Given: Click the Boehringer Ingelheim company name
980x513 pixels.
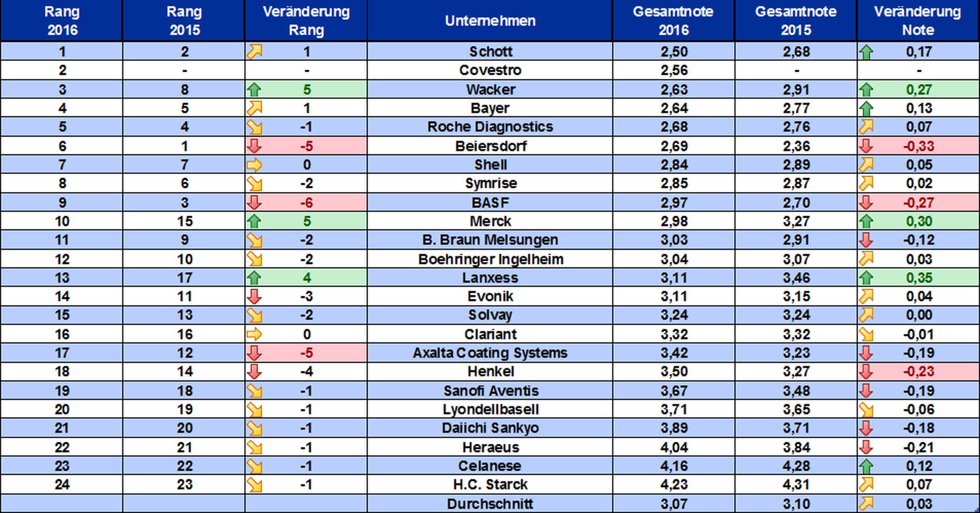Looking at the screenshot, I should (491, 259).
